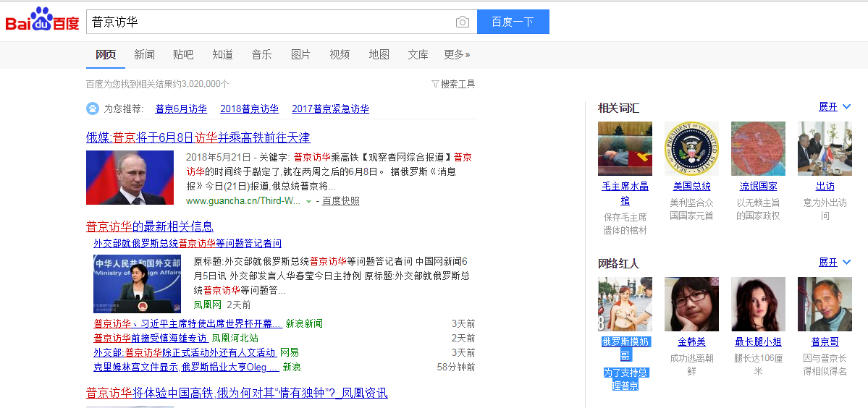Click suggested search 2017普京紧急访华
Viewport: 868px width, 408px height.
pyautogui.click(x=331, y=109)
